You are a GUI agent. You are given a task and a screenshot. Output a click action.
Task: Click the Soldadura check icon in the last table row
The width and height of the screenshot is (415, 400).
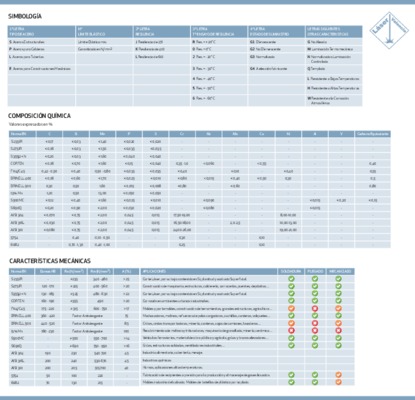(291, 382)
